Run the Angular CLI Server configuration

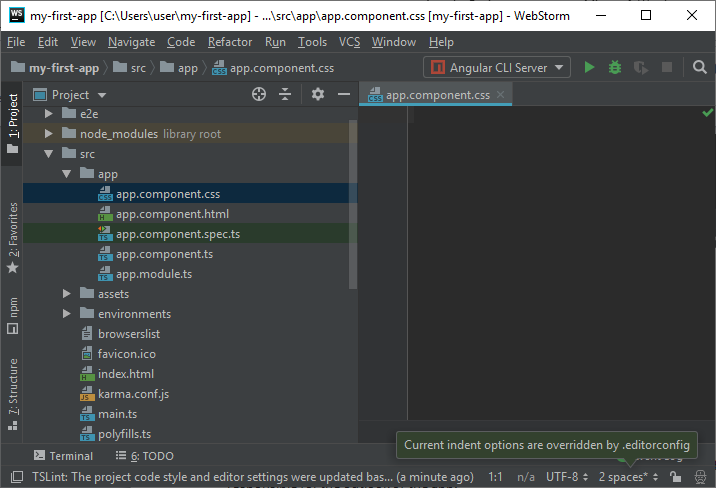click(589, 68)
